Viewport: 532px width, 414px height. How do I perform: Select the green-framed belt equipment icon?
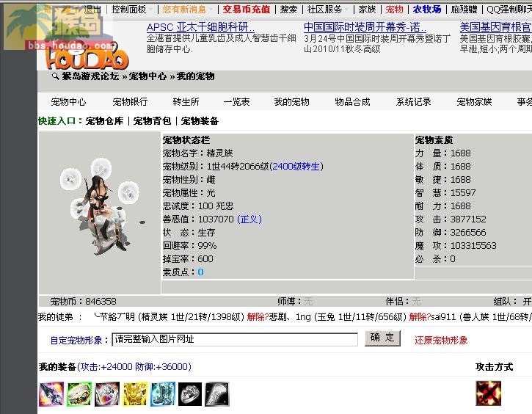79,394
